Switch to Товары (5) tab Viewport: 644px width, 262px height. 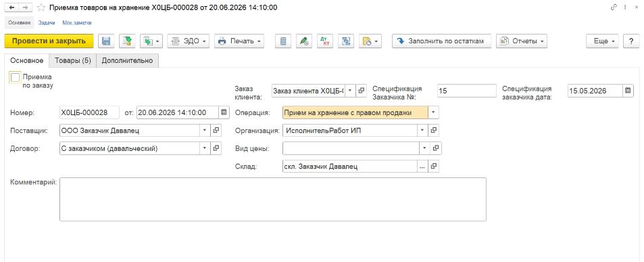coord(73,60)
